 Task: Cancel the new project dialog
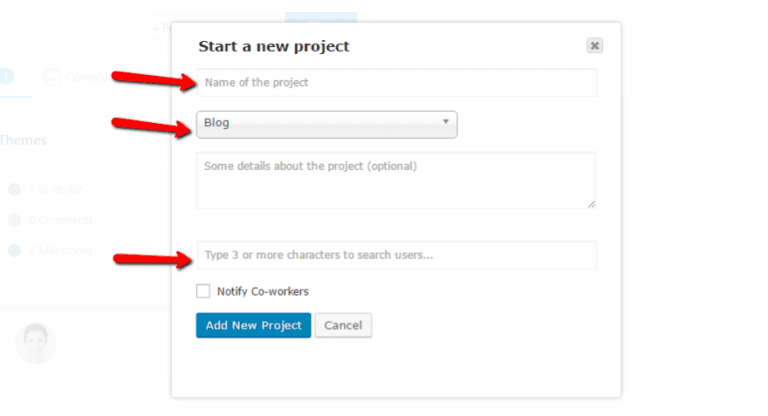pyautogui.click(x=343, y=325)
